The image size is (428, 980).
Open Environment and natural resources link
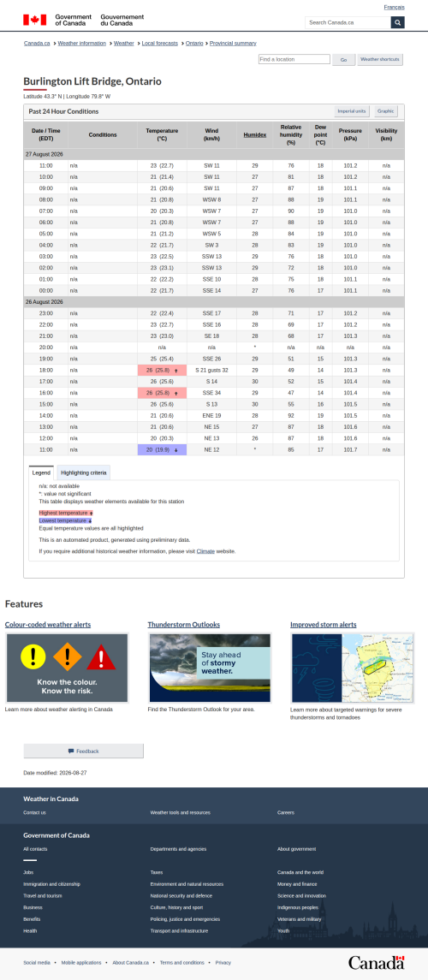click(x=187, y=884)
